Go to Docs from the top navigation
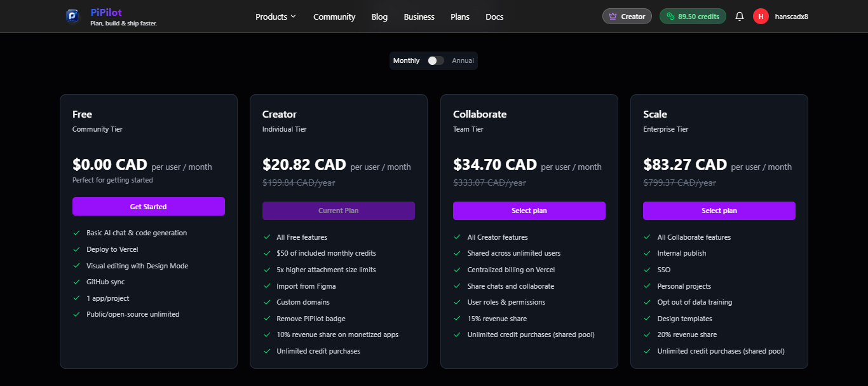This screenshot has width=868, height=386. [494, 17]
